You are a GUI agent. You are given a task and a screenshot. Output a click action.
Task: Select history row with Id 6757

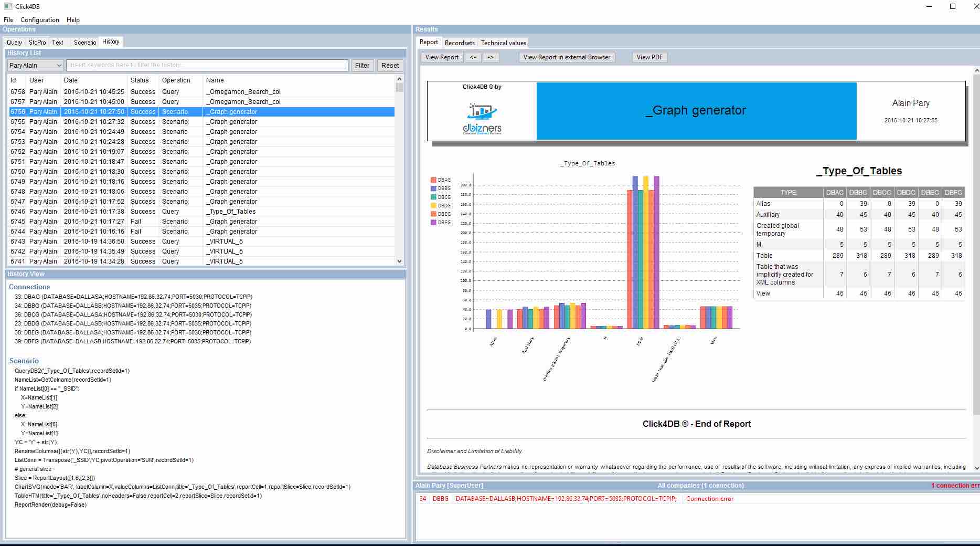coord(202,102)
